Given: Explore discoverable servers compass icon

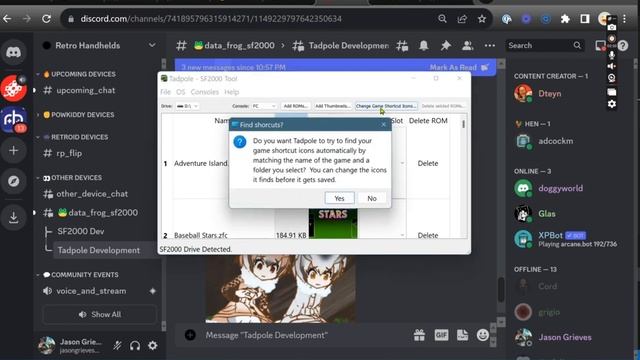Looking at the screenshot, I should tap(13, 181).
